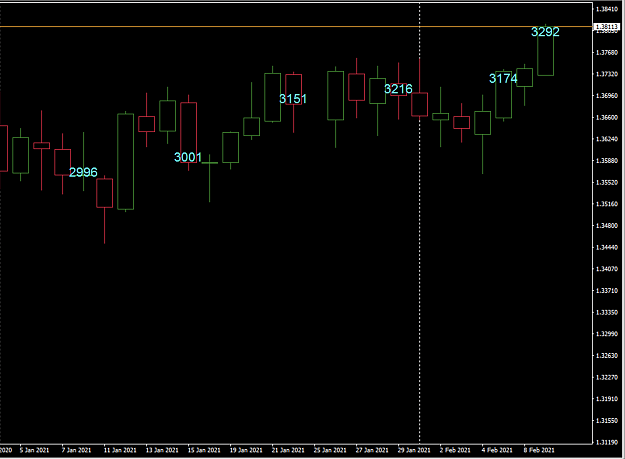Click the 1.34070 price axis label
This screenshot has width=625, height=459.
[x=607, y=269]
